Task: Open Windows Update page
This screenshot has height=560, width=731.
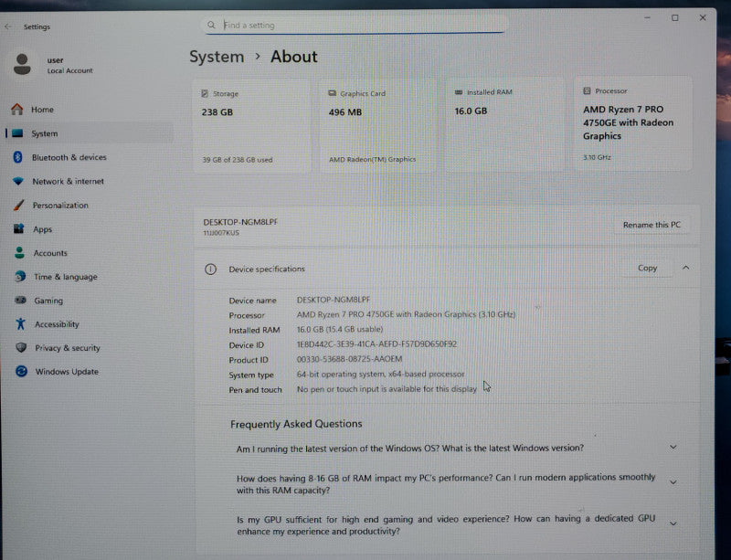Action: click(89, 372)
